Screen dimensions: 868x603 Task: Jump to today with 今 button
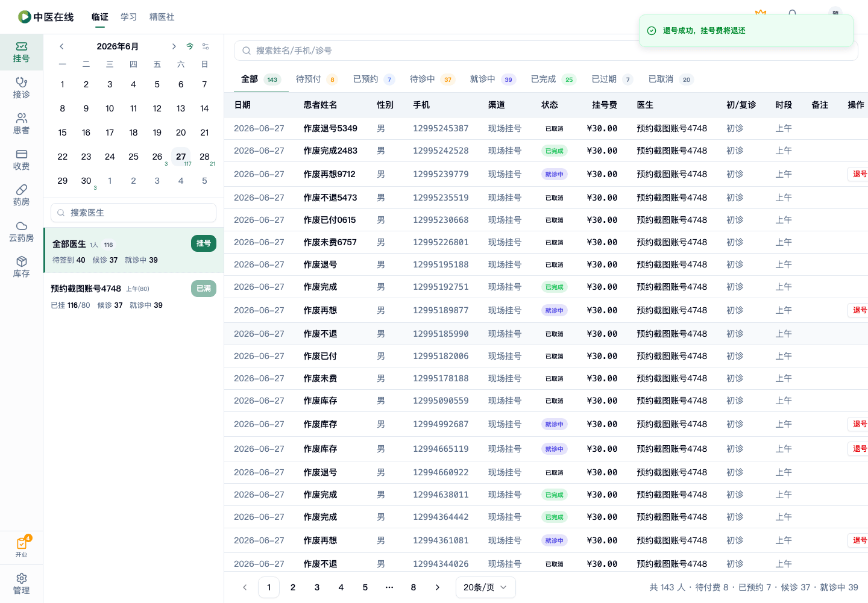coord(190,46)
